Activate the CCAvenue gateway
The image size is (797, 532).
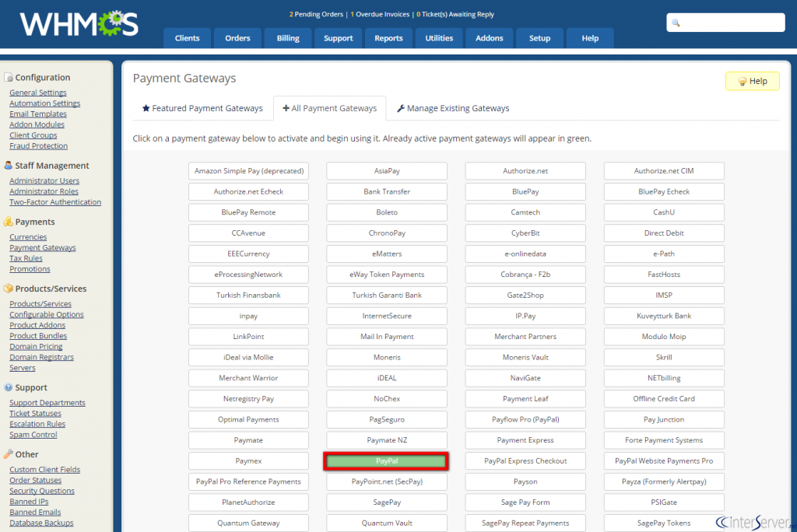click(x=248, y=233)
